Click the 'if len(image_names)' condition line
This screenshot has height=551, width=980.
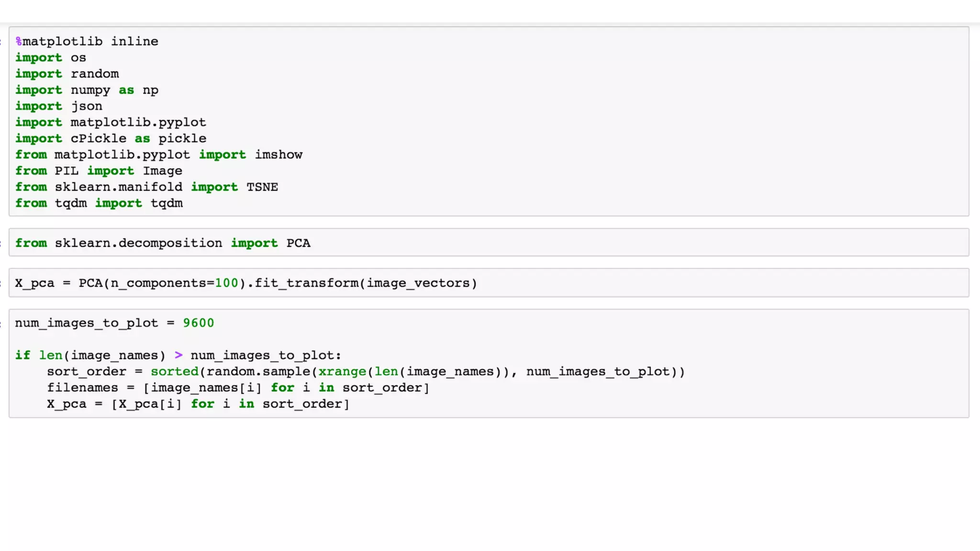(x=178, y=355)
